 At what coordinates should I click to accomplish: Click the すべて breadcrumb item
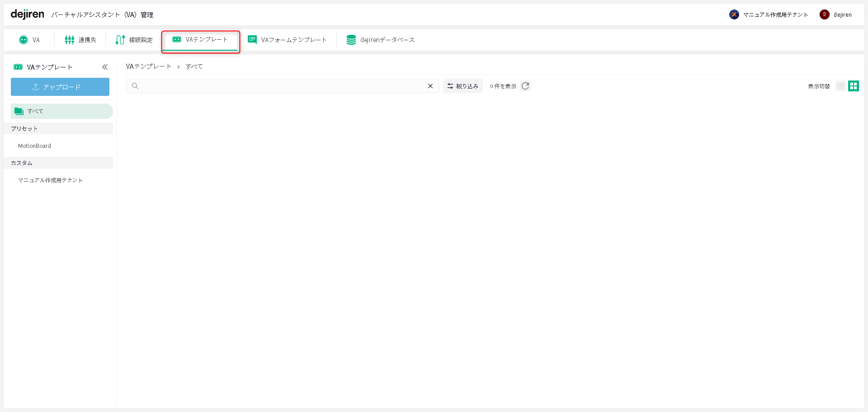pyautogui.click(x=194, y=66)
